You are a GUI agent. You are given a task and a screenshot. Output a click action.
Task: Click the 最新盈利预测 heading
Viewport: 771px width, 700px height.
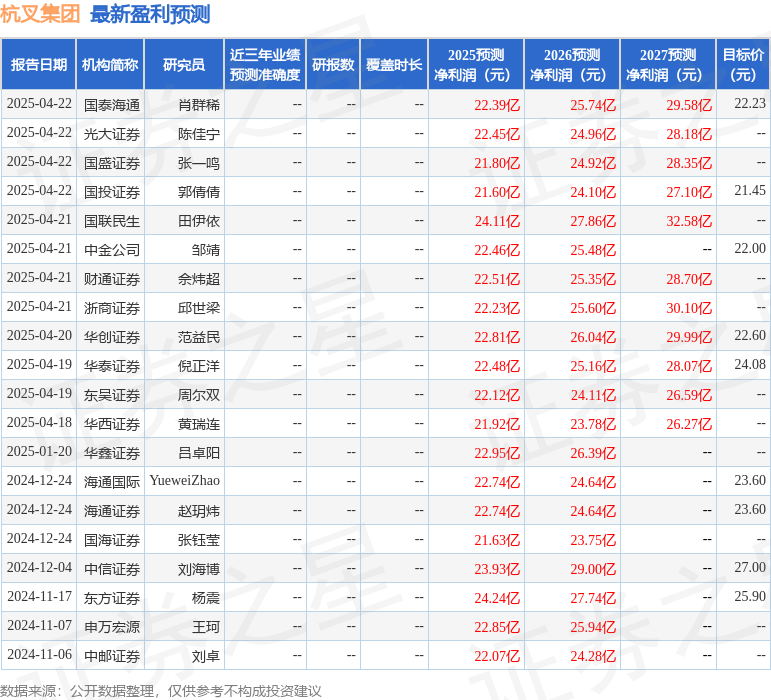click(150, 14)
